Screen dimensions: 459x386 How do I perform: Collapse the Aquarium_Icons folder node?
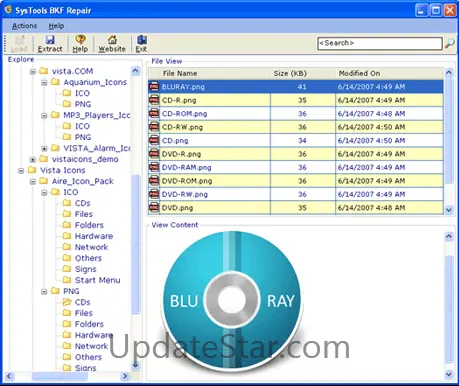pos(44,82)
